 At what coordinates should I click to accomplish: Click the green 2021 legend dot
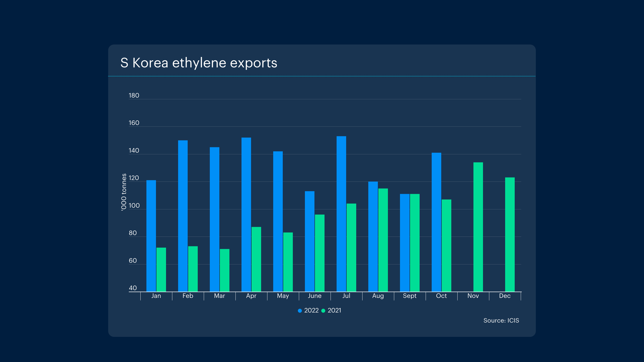[x=323, y=311]
